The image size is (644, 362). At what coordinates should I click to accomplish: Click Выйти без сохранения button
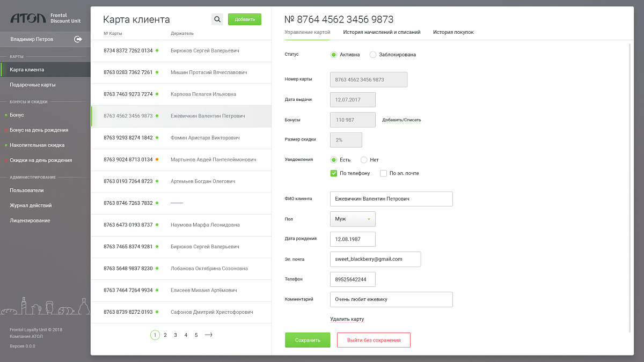point(374,340)
